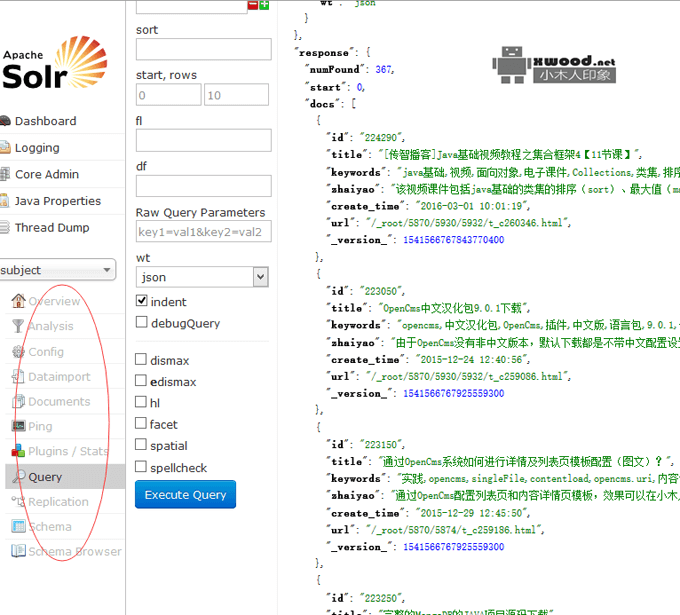Click into the sort input field
The image size is (680, 615).
pos(203,50)
